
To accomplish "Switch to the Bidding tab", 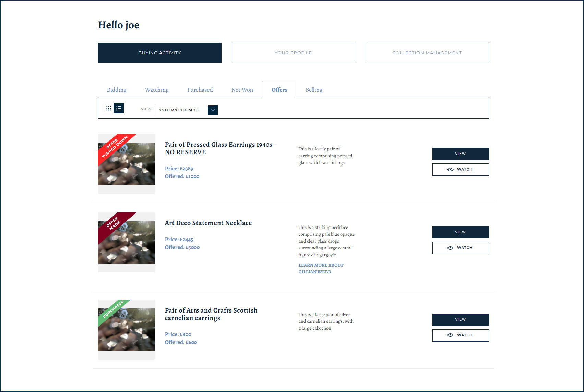I will [117, 90].
